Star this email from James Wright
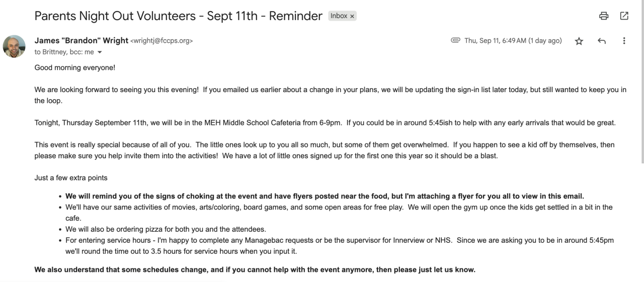 coord(579,41)
